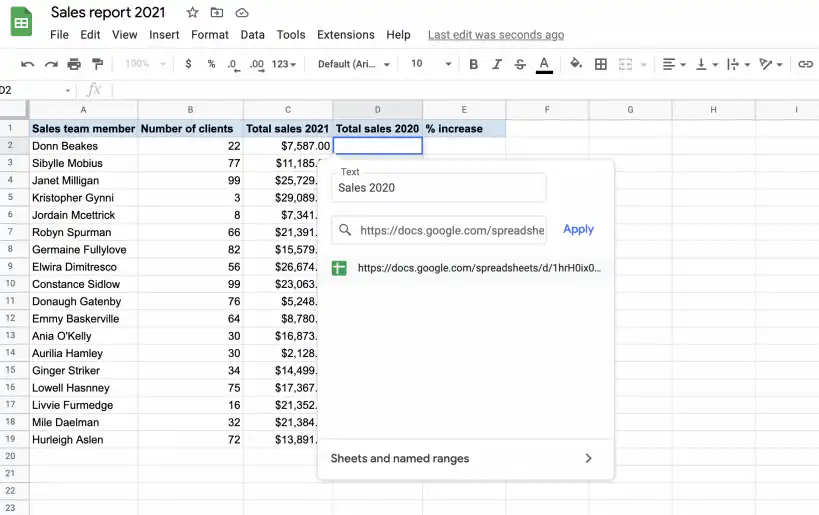819x515 pixels.
Task: Decrease decimal places
Action: pyautogui.click(x=233, y=65)
